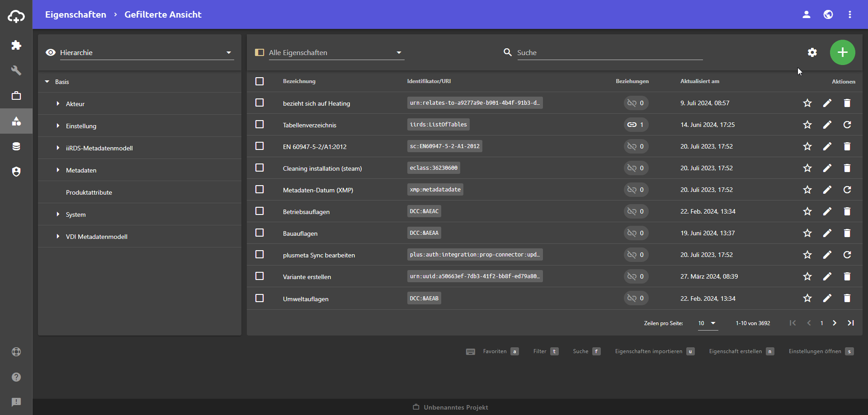
Task: Click the Eigenschaften breadcrumb
Action: click(x=75, y=14)
